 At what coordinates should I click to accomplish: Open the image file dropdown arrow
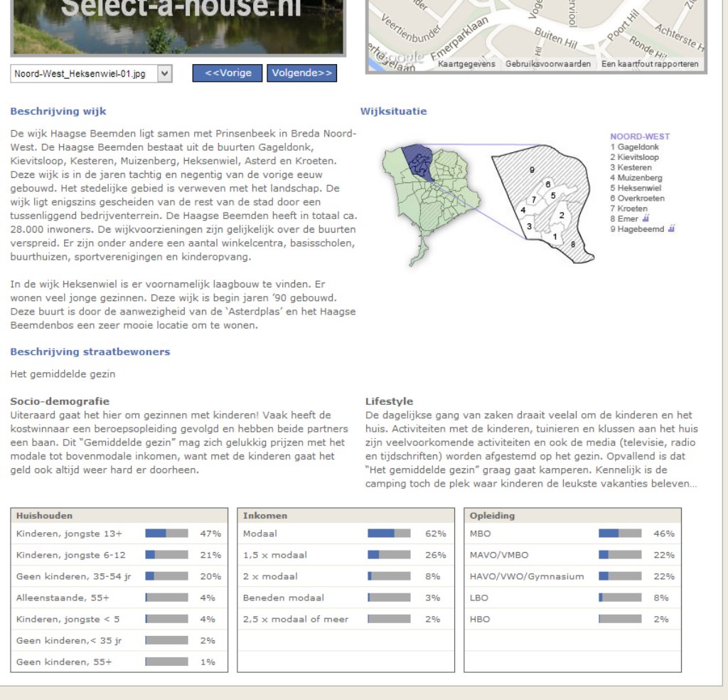[164, 73]
